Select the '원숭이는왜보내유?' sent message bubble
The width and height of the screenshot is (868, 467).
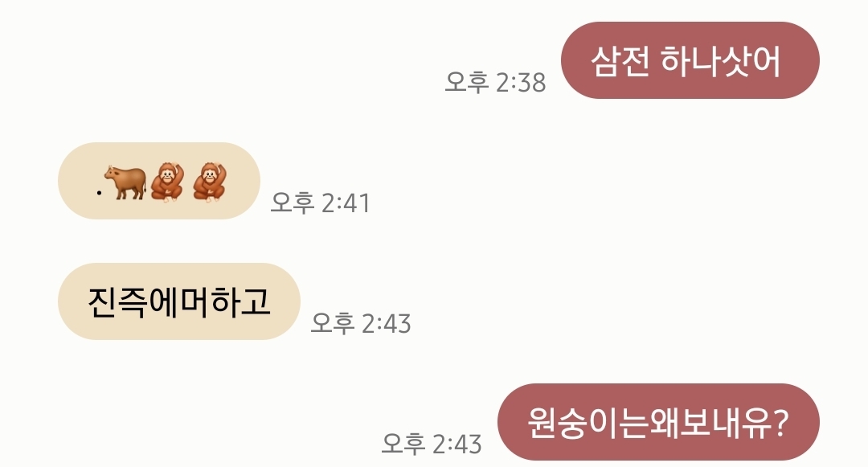click(x=658, y=422)
